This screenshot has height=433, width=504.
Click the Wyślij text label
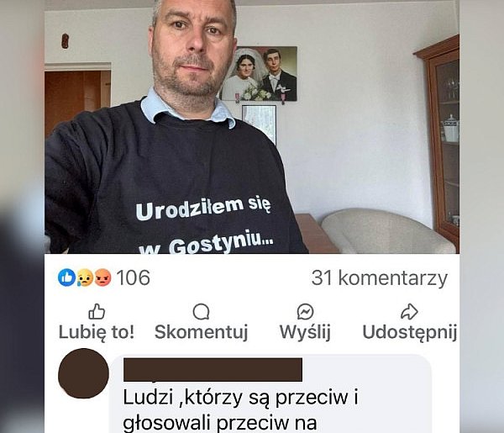(x=305, y=333)
